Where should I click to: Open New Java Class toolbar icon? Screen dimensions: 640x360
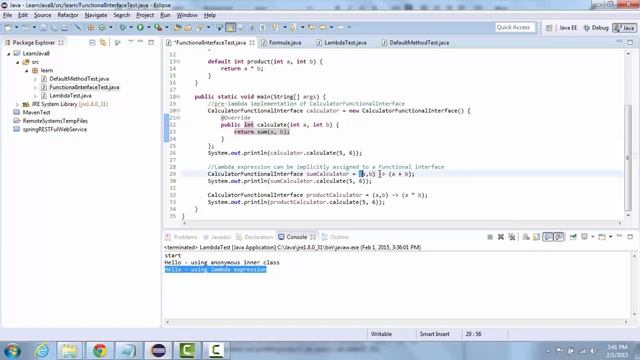click(x=102, y=27)
